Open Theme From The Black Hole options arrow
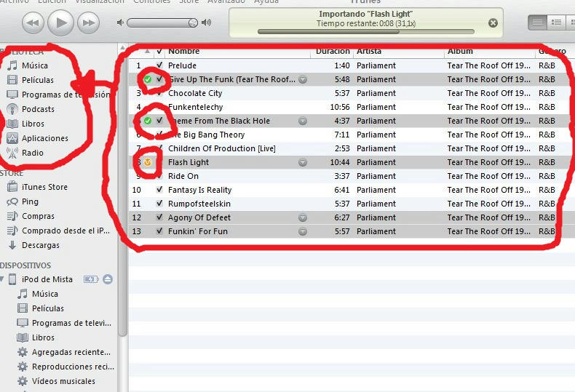Image resolution: width=575 pixels, height=392 pixels. 303,121
